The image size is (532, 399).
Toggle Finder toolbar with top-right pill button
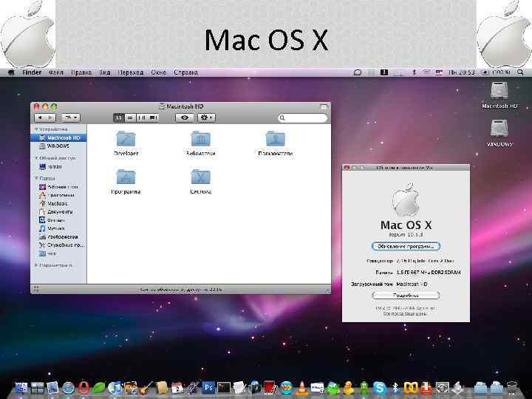coord(324,106)
